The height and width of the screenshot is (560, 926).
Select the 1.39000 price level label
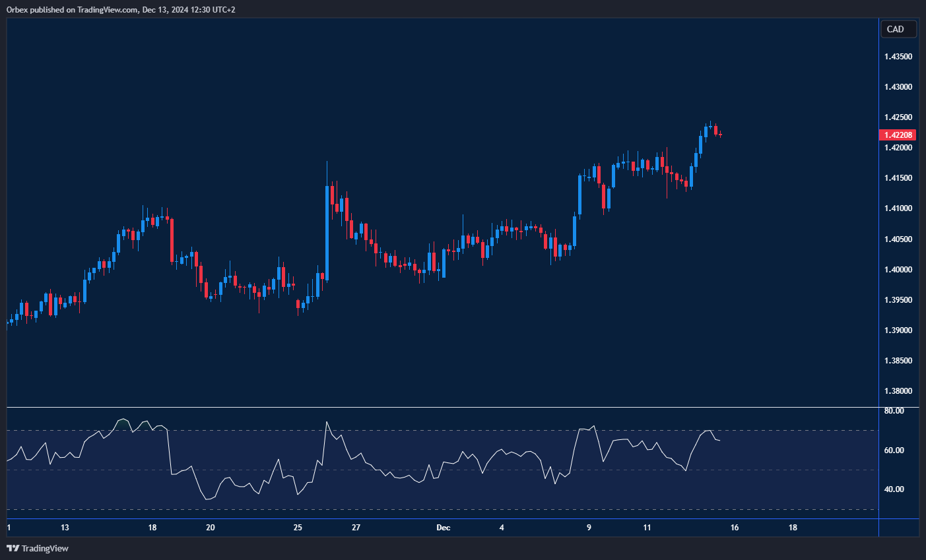tap(898, 330)
